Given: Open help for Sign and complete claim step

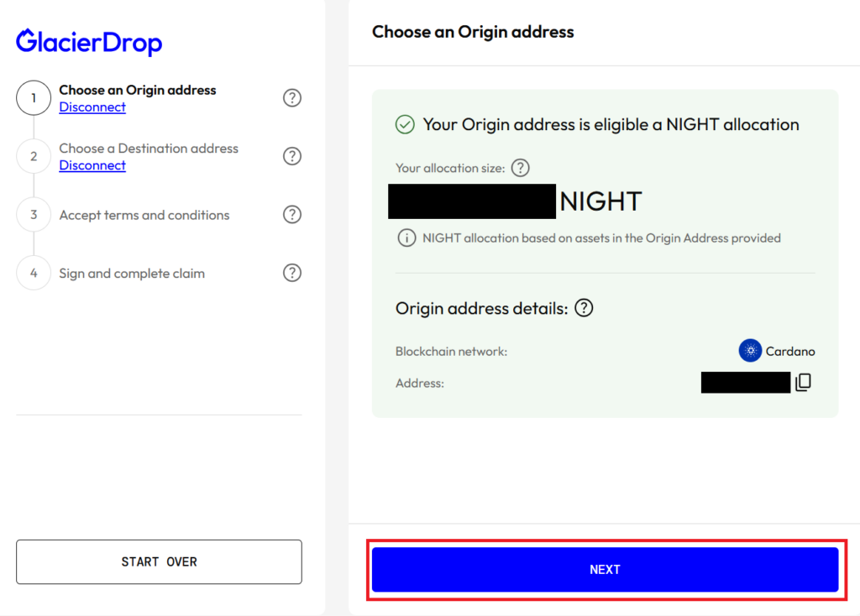Looking at the screenshot, I should (291, 273).
